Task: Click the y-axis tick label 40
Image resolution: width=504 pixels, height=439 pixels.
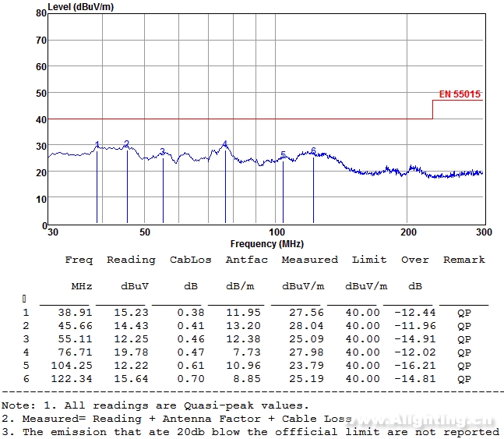Action: tap(41, 120)
